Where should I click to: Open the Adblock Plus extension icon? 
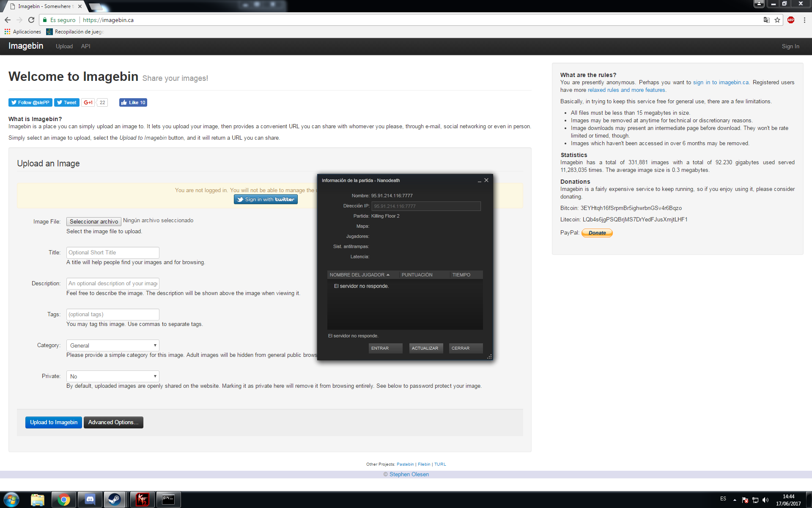coord(791,20)
